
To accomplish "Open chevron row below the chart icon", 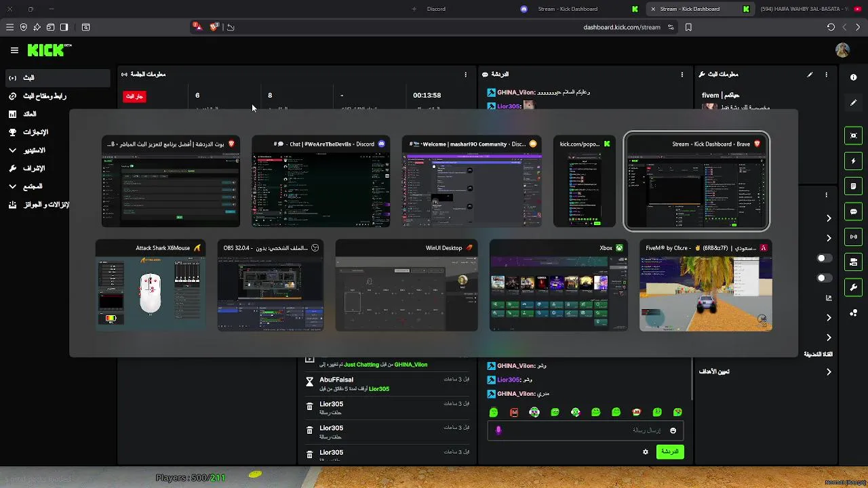I will [829, 317].
